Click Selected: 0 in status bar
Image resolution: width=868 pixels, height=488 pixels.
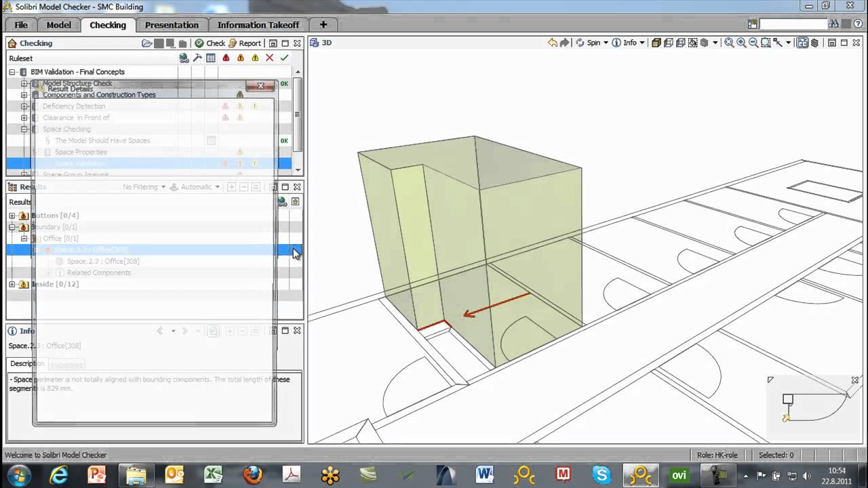(776, 455)
